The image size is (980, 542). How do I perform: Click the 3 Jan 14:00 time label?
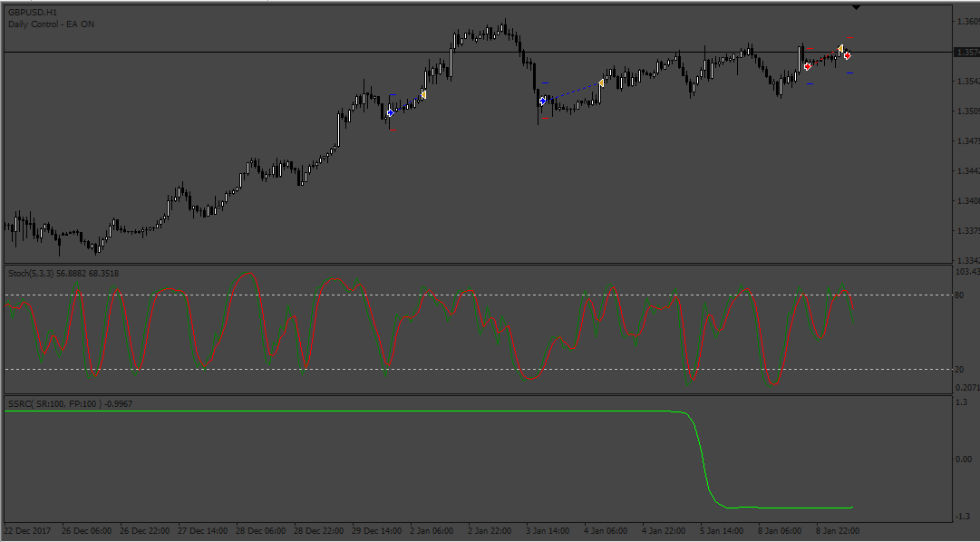point(548,531)
